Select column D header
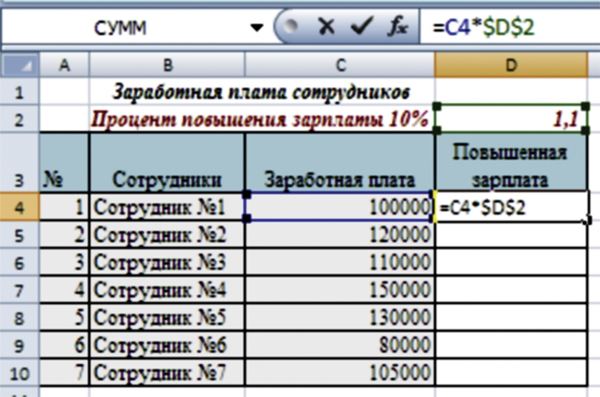This screenshot has width=600, height=397. [x=511, y=65]
